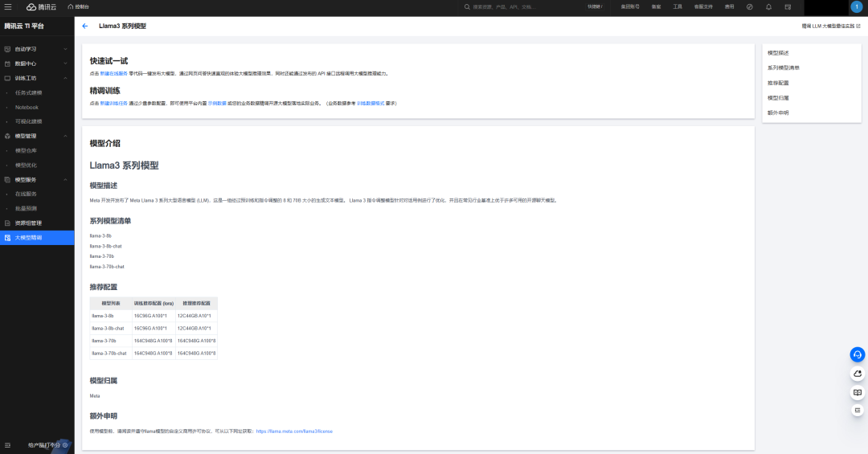The width and height of the screenshot is (868, 454).
Task: Click 给产品打个分 feedback at sidebar bottom
Action: 47,445
